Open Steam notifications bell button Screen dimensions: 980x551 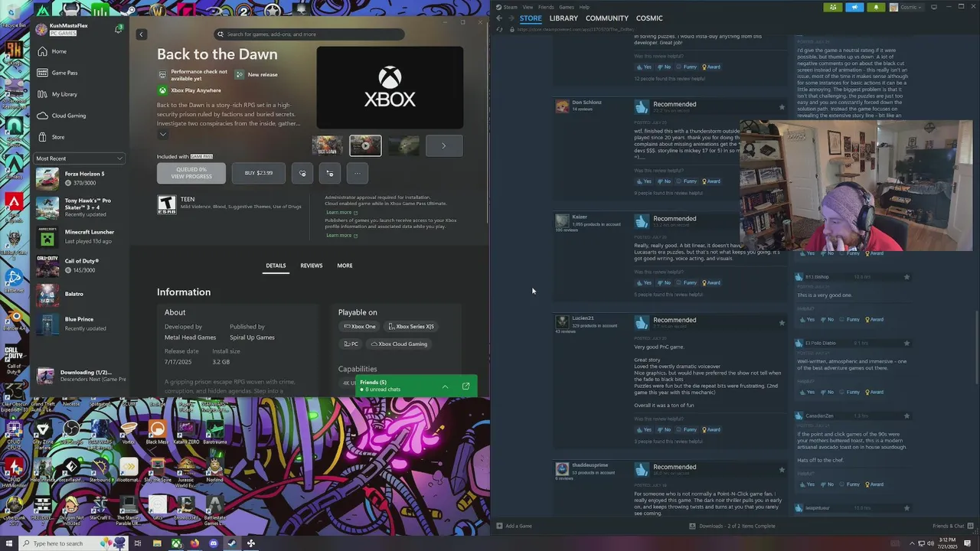coord(875,7)
